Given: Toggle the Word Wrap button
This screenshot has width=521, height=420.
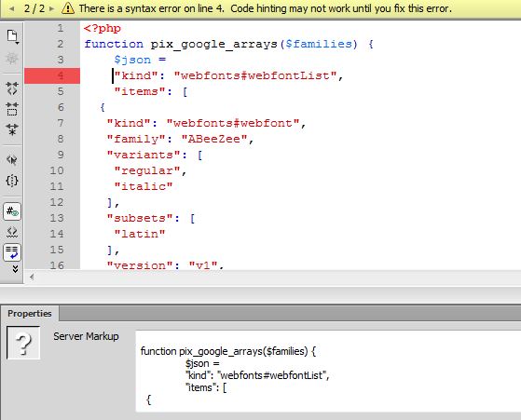Looking at the screenshot, I should tap(12, 252).
